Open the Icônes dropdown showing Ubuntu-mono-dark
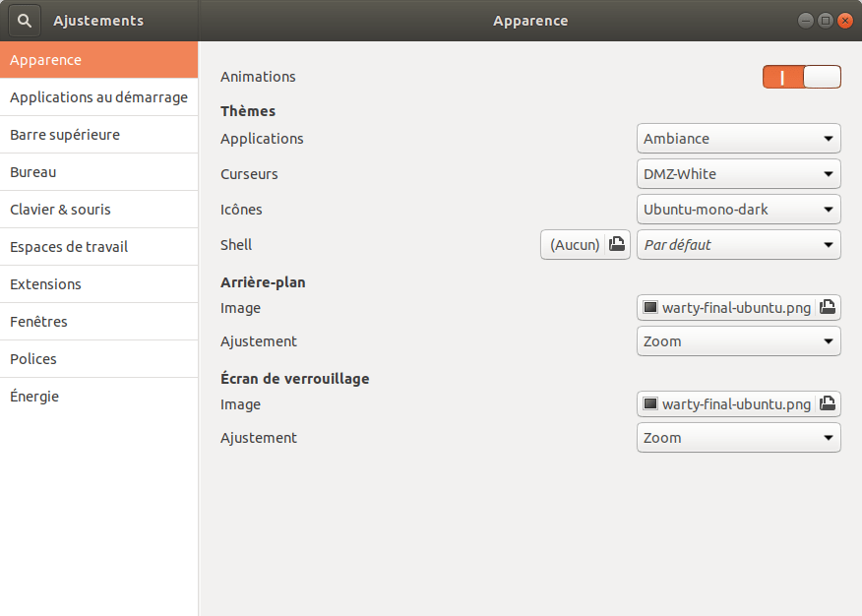 tap(738, 210)
